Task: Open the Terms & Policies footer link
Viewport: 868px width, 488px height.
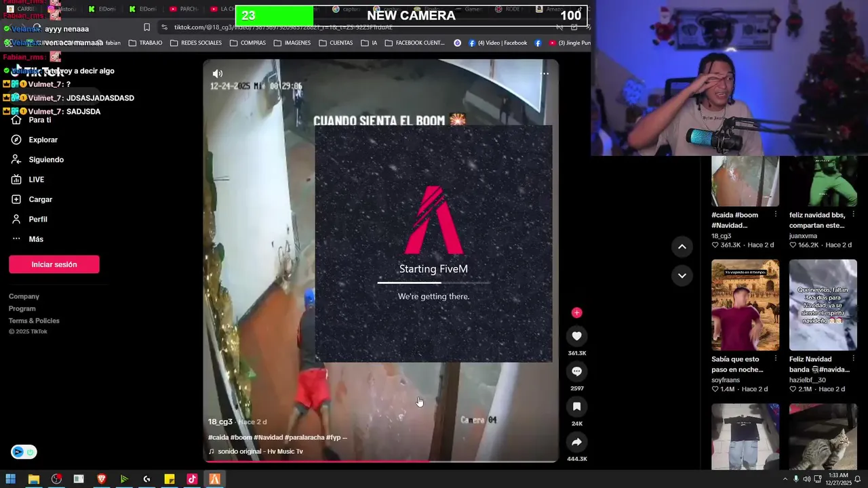Action: [x=34, y=321]
